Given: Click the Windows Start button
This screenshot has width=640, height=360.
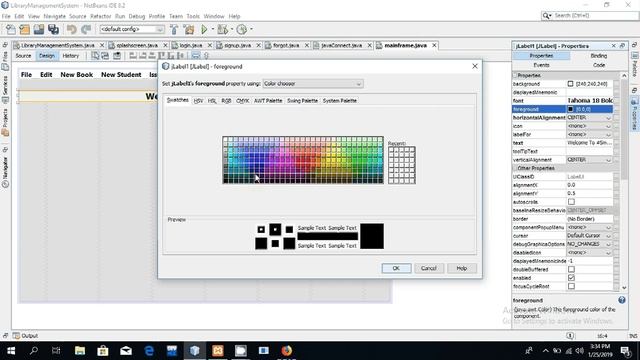Looking at the screenshot, I should pyautogui.click(x=11, y=351).
